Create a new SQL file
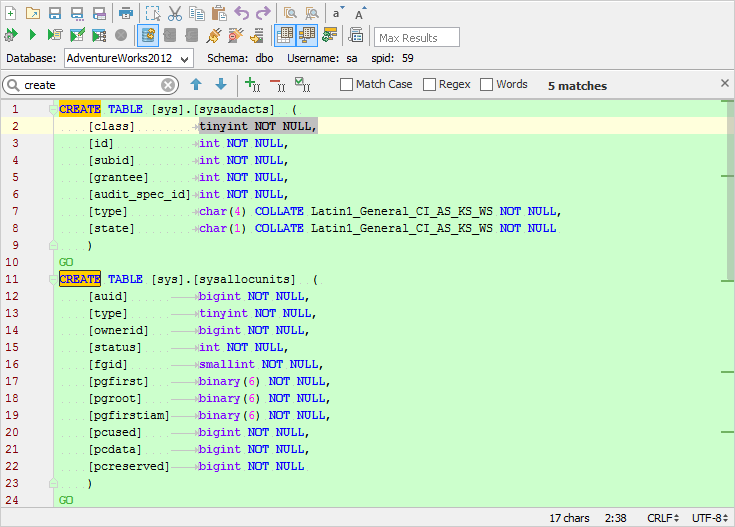Screen dimensions: 735x527 pos(10,13)
